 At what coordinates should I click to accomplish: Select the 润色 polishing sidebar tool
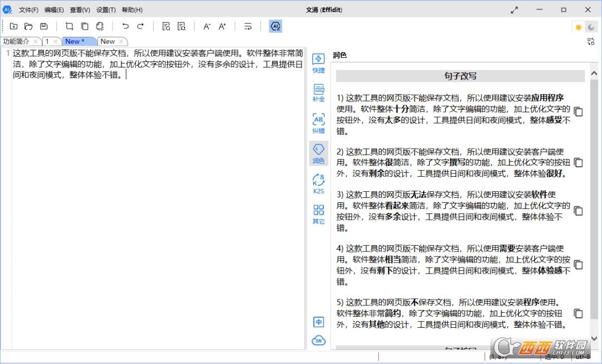pos(319,154)
